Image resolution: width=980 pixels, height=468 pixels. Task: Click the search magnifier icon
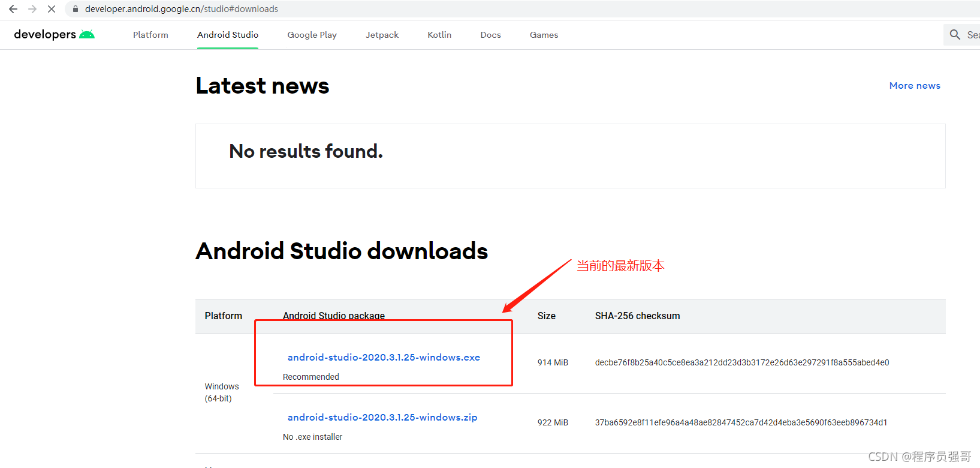point(955,35)
